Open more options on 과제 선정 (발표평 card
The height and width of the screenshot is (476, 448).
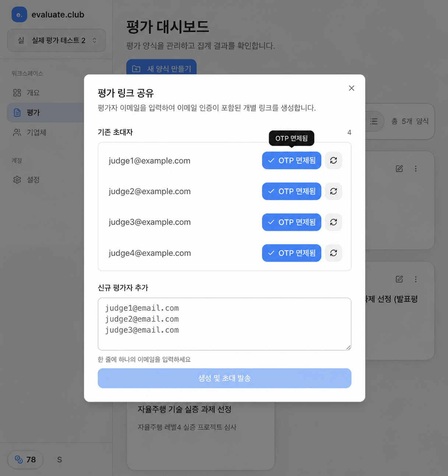click(416, 279)
